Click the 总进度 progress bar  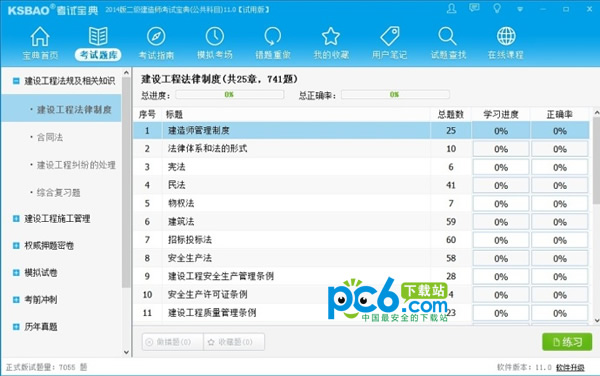click(x=230, y=94)
